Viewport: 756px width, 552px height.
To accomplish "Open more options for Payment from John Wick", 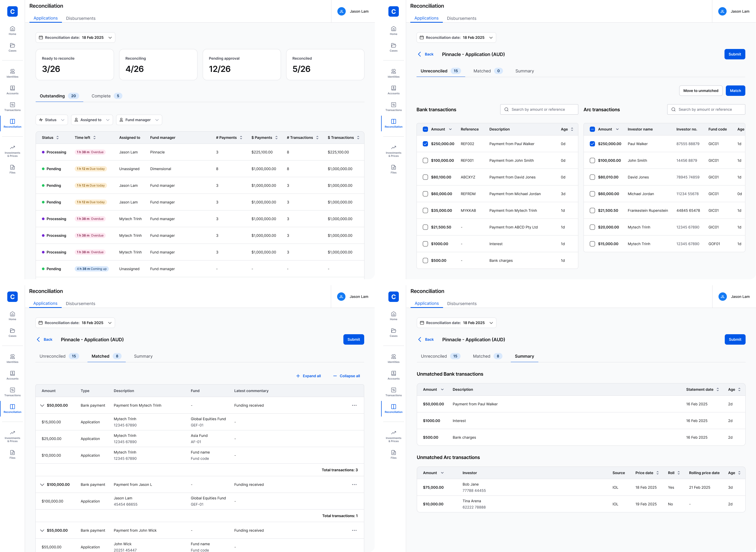I will pyautogui.click(x=354, y=530).
